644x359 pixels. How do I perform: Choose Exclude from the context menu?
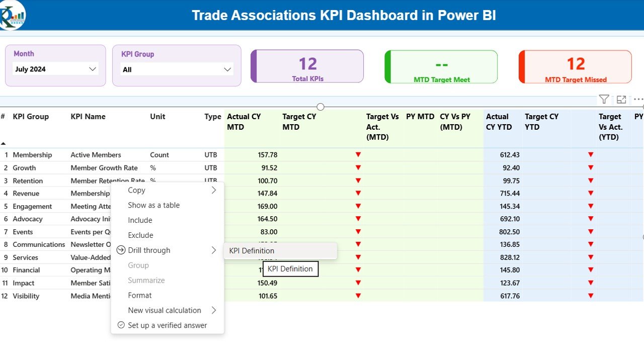tap(140, 235)
